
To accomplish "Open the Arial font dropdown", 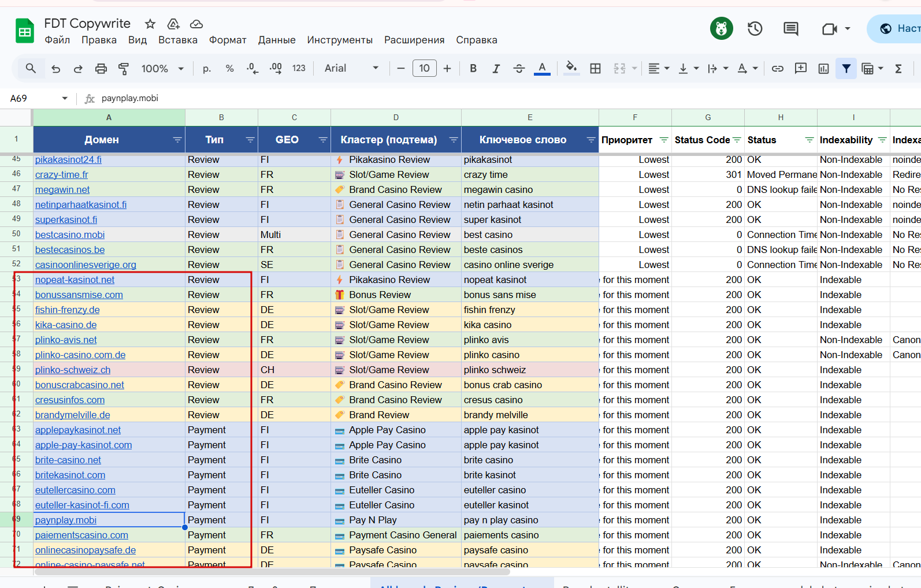I will click(351, 69).
